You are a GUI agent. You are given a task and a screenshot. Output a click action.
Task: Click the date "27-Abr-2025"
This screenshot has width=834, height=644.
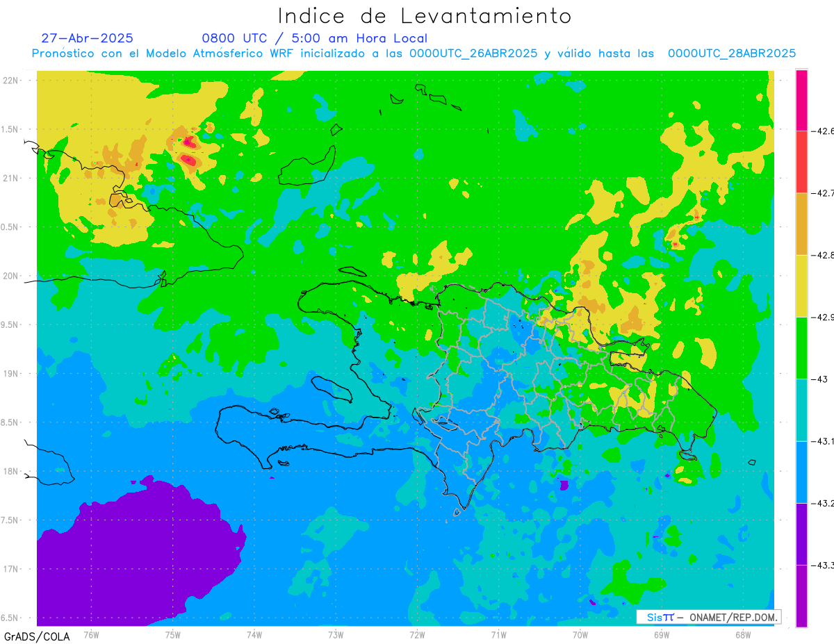(x=87, y=38)
